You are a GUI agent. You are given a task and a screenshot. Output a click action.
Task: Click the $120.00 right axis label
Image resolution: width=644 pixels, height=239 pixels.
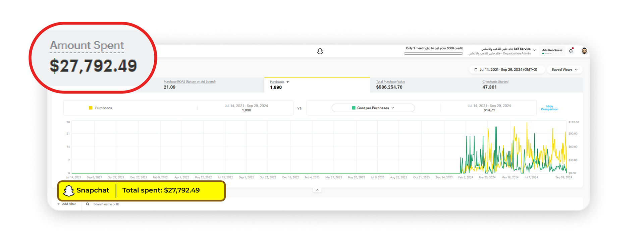pos(574,122)
